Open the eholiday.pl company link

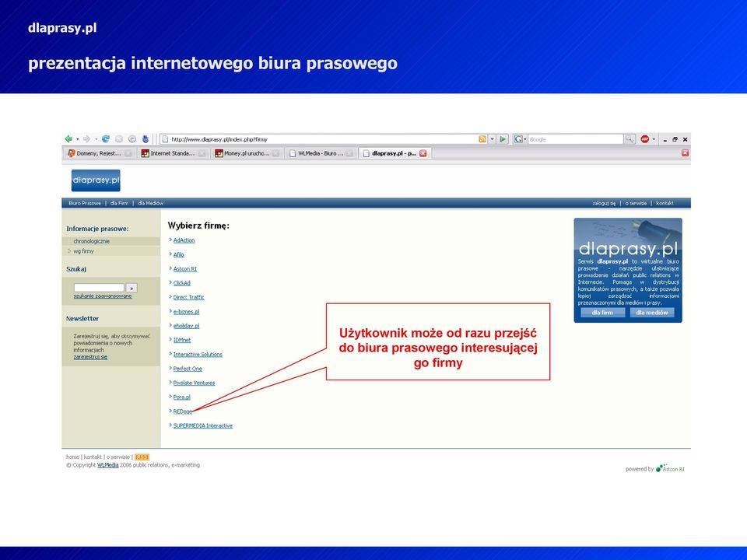[x=186, y=326]
